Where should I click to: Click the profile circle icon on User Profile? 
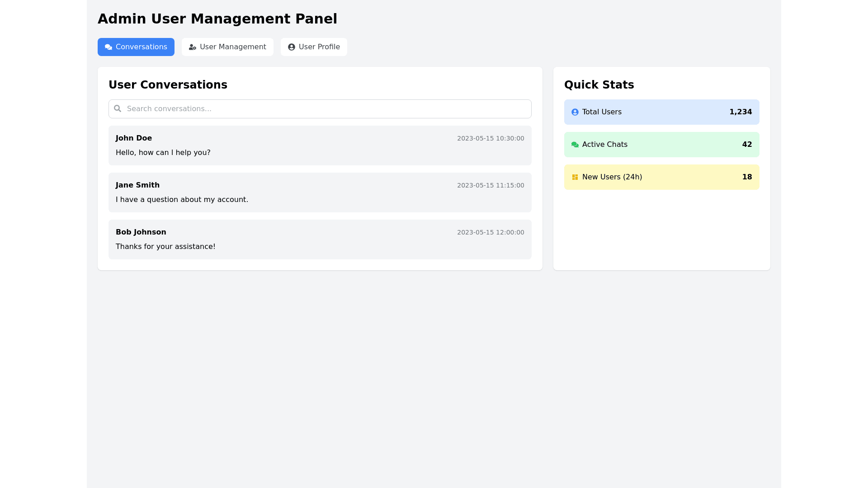(x=292, y=47)
